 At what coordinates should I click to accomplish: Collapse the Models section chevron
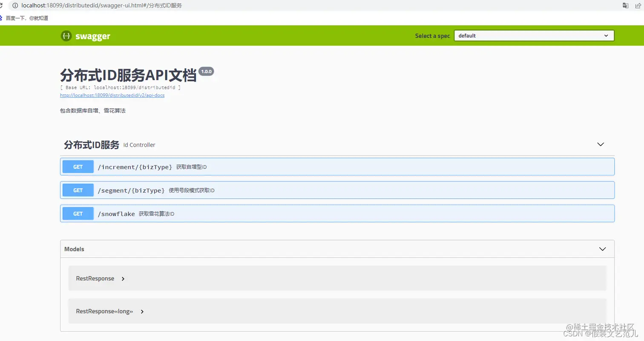click(x=602, y=249)
